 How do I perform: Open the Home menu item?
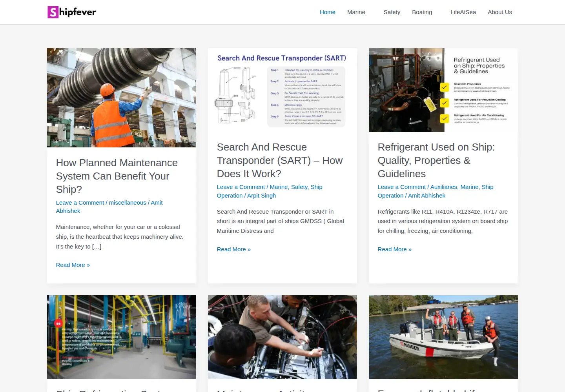click(x=328, y=12)
